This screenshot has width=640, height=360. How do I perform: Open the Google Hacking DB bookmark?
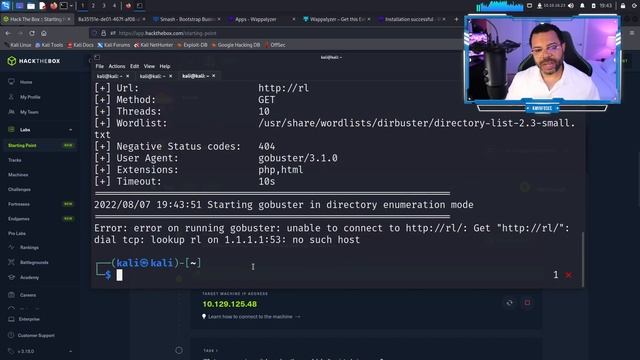(236, 45)
